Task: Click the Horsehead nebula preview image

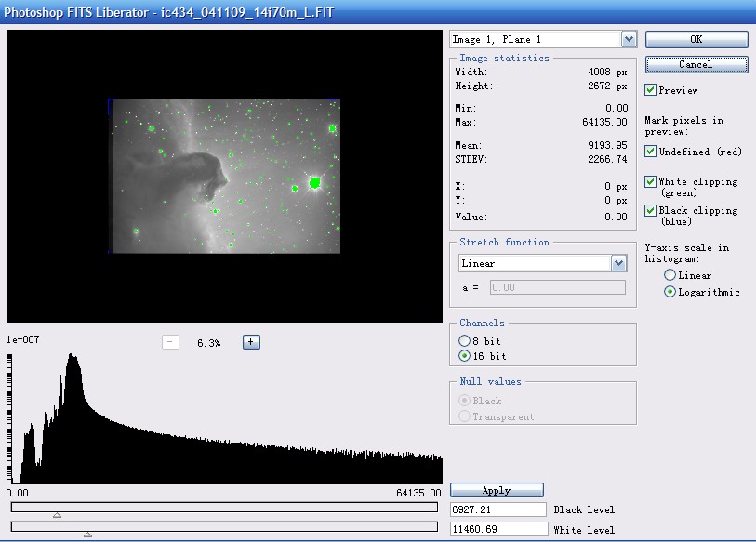Action: tap(224, 176)
